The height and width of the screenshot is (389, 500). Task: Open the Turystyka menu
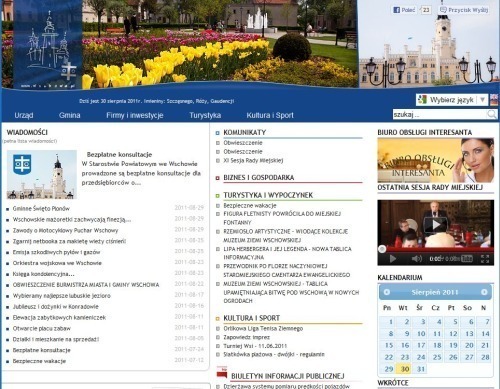coord(205,115)
